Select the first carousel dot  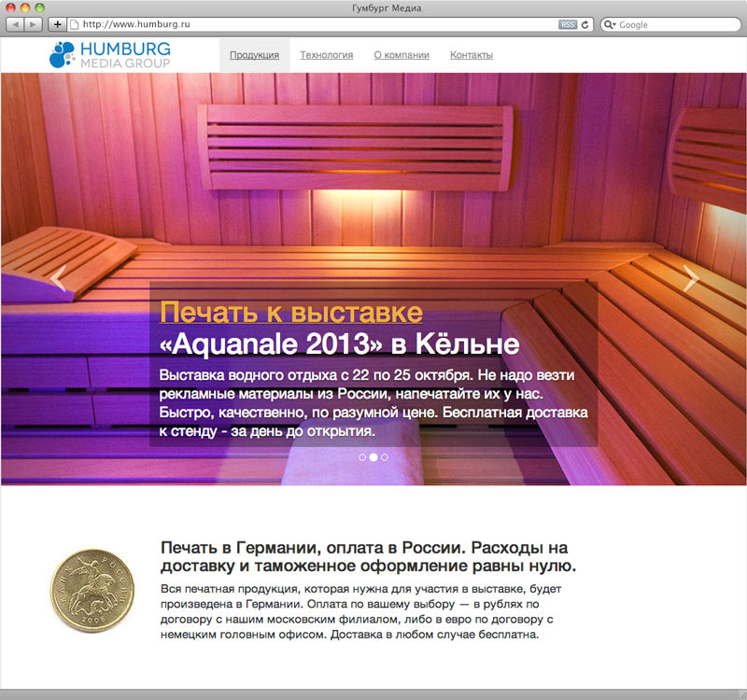362,457
